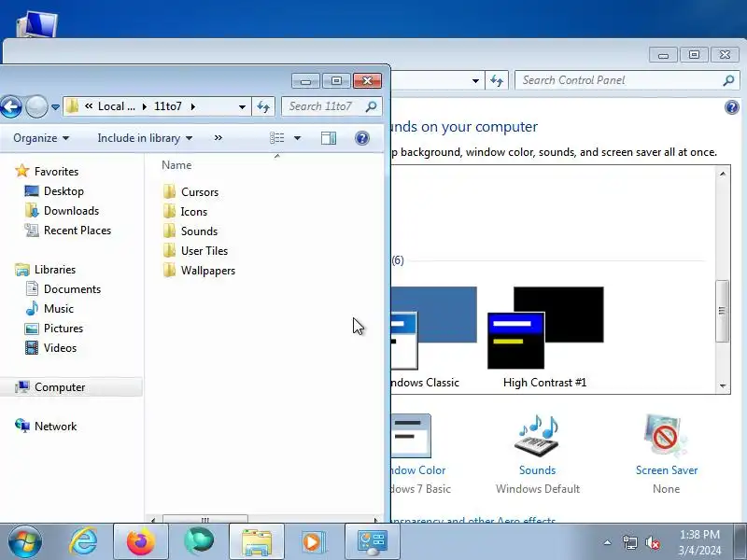Viewport: 747px width, 560px height.
Task: Open Control Panel help icon
Action: 732,107
